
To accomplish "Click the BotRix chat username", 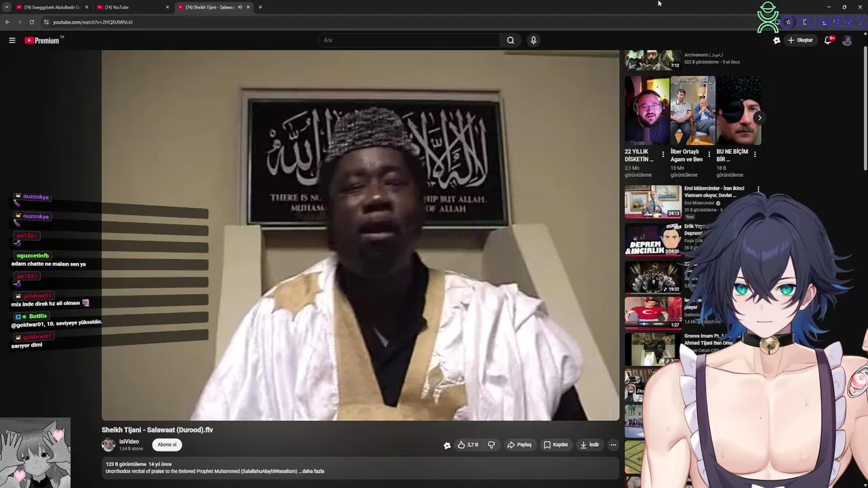I will 38,317.
